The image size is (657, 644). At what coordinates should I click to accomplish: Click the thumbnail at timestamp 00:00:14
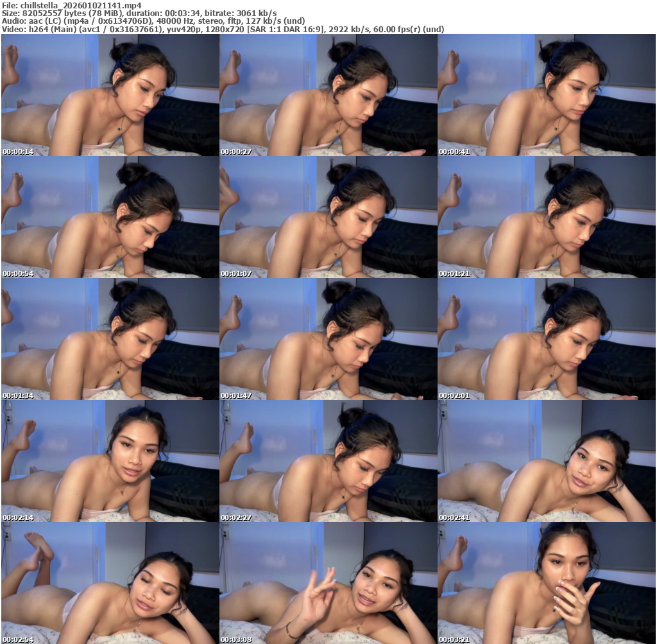110,95
